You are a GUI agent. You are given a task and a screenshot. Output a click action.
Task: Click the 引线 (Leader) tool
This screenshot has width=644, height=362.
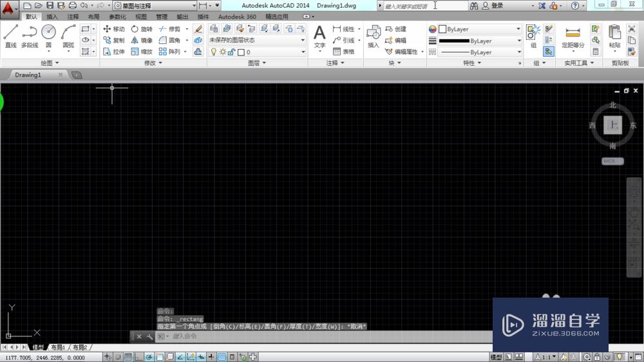pos(344,41)
